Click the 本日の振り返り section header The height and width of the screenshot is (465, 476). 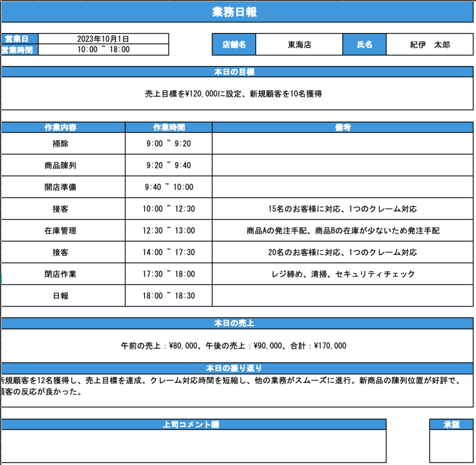pos(237,368)
